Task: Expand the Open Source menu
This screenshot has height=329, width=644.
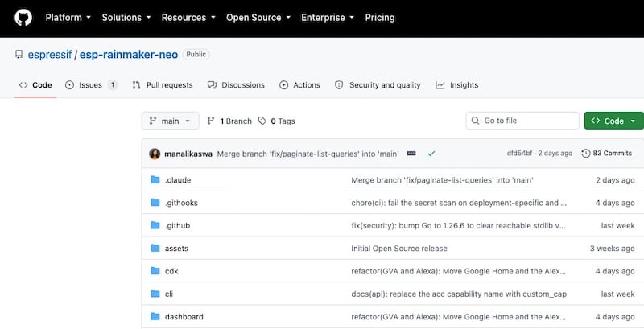Action: point(258,18)
